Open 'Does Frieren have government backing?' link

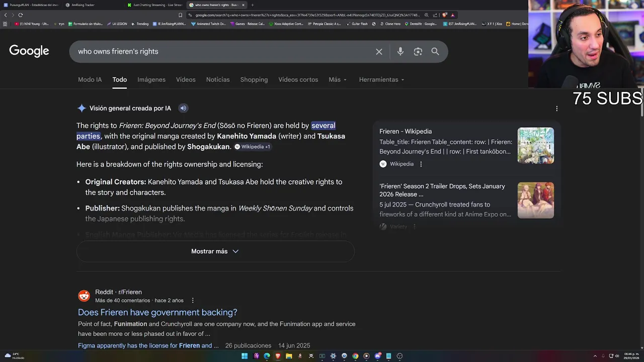pos(157,312)
